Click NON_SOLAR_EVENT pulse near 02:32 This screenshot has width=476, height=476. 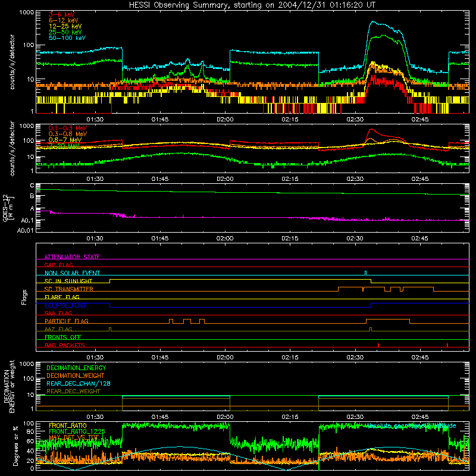click(365, 273)
